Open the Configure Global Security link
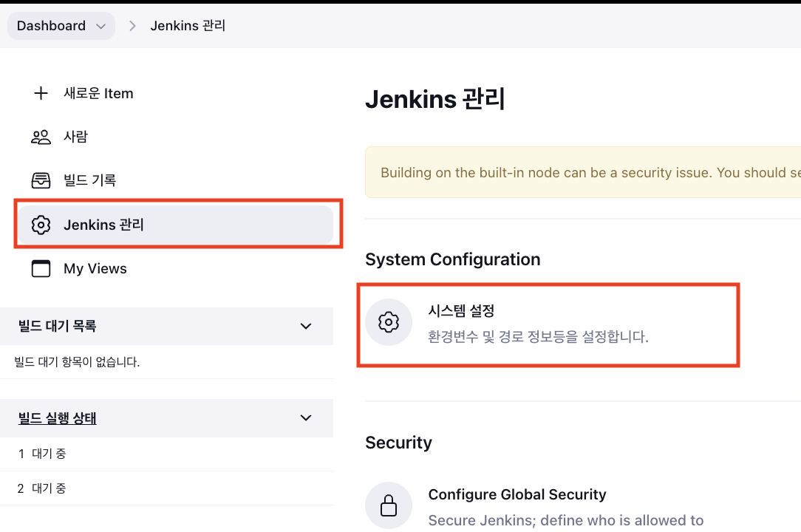801x532 pixels. 517,494
